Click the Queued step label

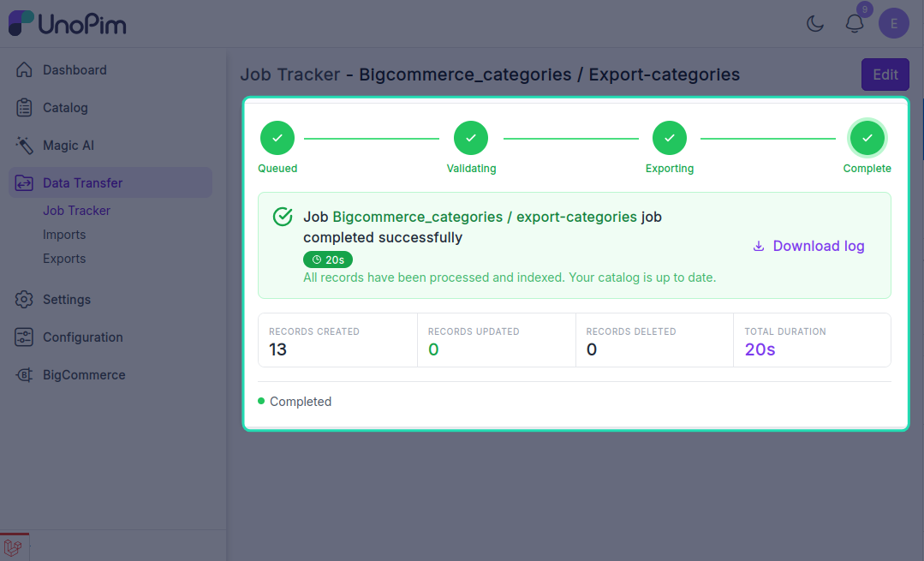click(x=277, y=168)
